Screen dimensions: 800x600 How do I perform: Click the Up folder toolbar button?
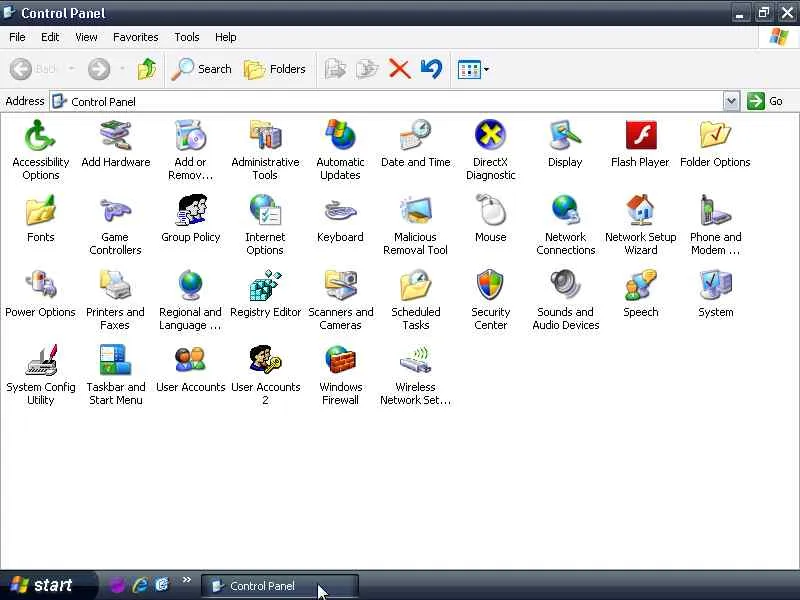tap(147, 69)
